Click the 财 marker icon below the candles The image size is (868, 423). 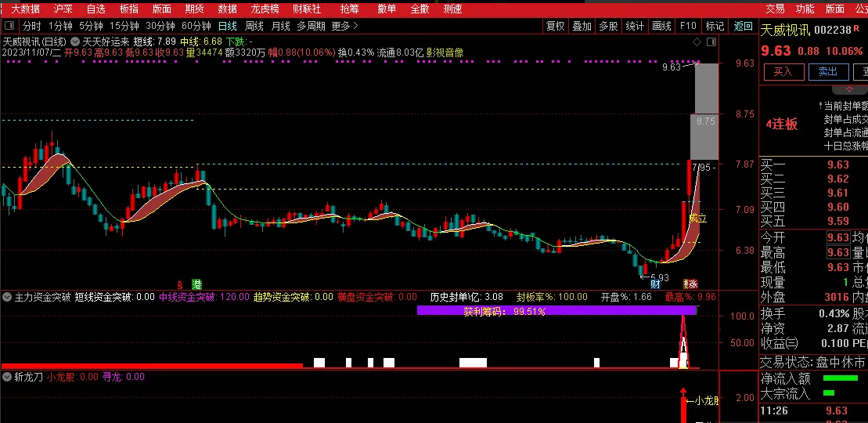pyautogui.click(x=655, y=284)
